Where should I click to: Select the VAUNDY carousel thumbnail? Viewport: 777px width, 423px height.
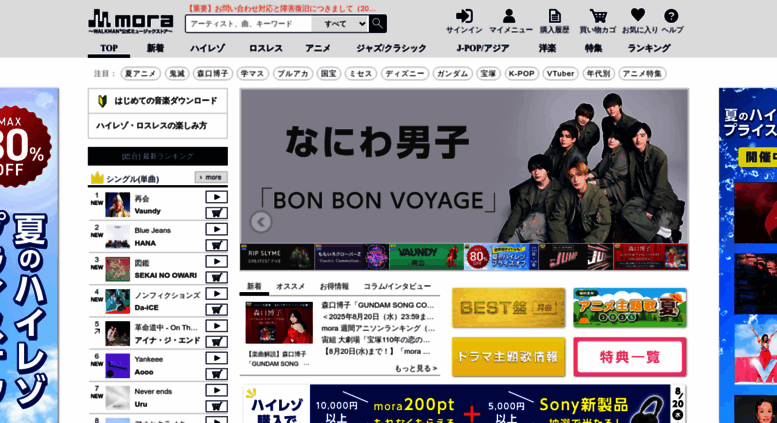click(x=427, y=257)
